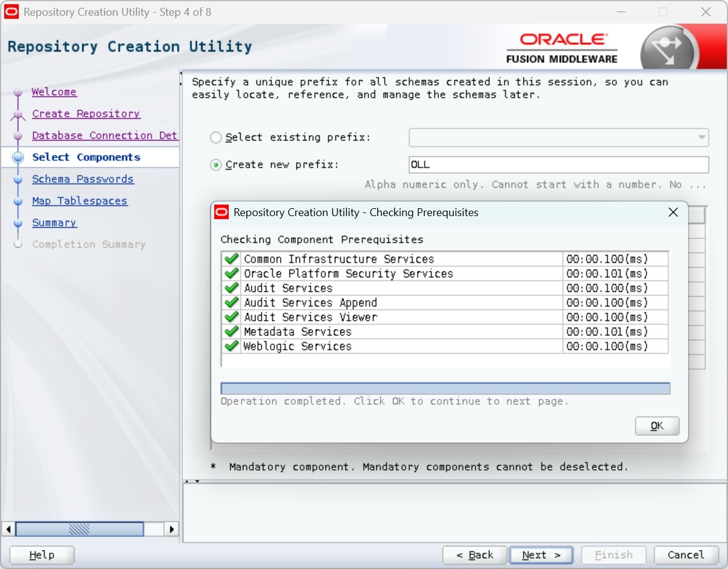Click the green checkmark beside Audit Services Viewer

pyautogui.click(x=231, y=317)
